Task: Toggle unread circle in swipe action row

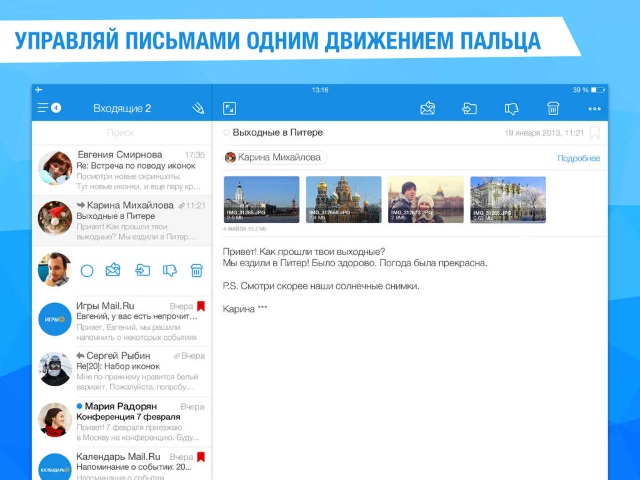Action: [87, 270]
